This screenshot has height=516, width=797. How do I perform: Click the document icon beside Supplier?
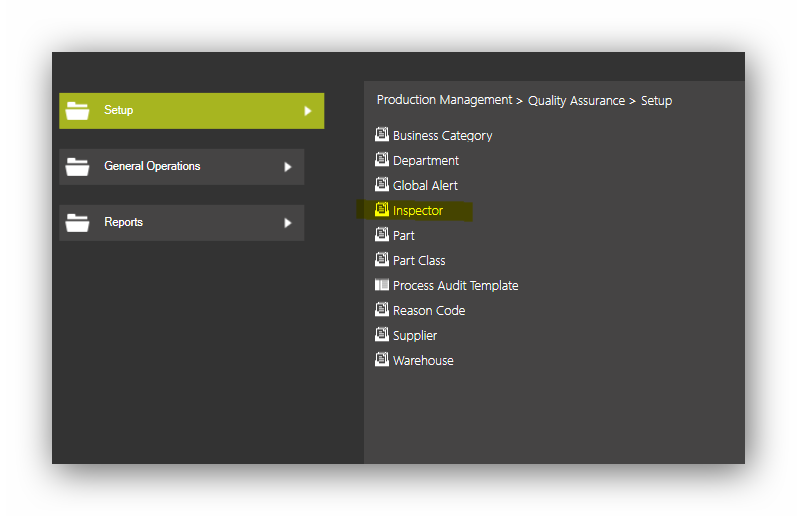click(382, 334)
